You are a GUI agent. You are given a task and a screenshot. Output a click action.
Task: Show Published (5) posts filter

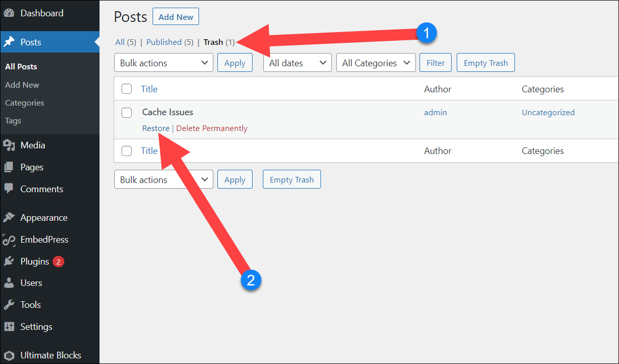click(170, 42)
